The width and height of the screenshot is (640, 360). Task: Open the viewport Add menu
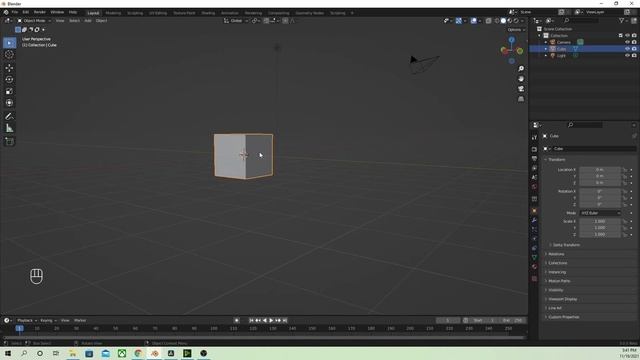click(x=88, y=21)
